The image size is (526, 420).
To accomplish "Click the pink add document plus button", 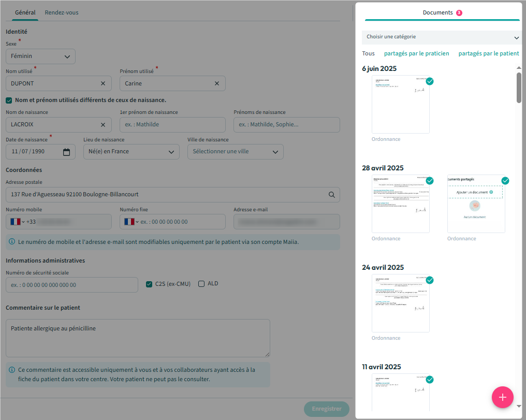I will pyautogui.click(x=502, y=397).
